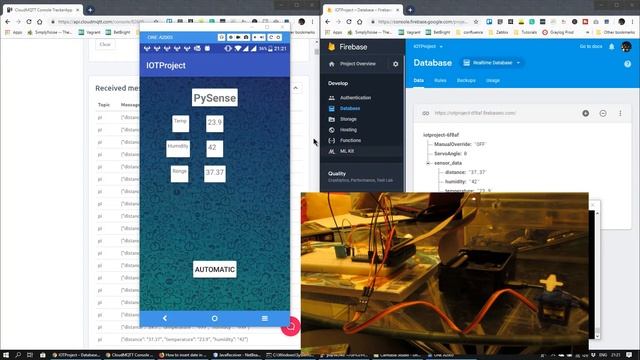Open the Vagrant bookmark in the CloudMQTT window
Viewport: 640px width, 360px height.
[89, 32]
